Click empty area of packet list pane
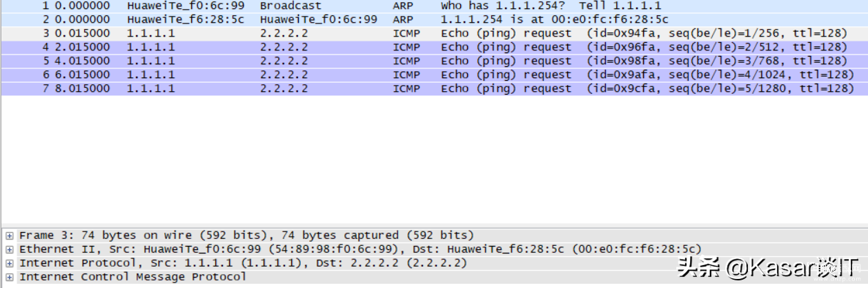 tap(434, 159)
